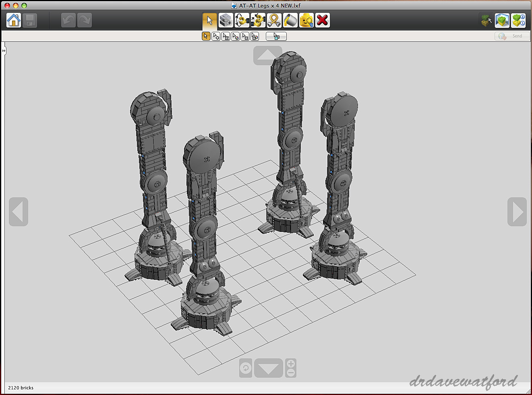Select the front AT-AT leg model
532x395 pixels.
[205, 234]
